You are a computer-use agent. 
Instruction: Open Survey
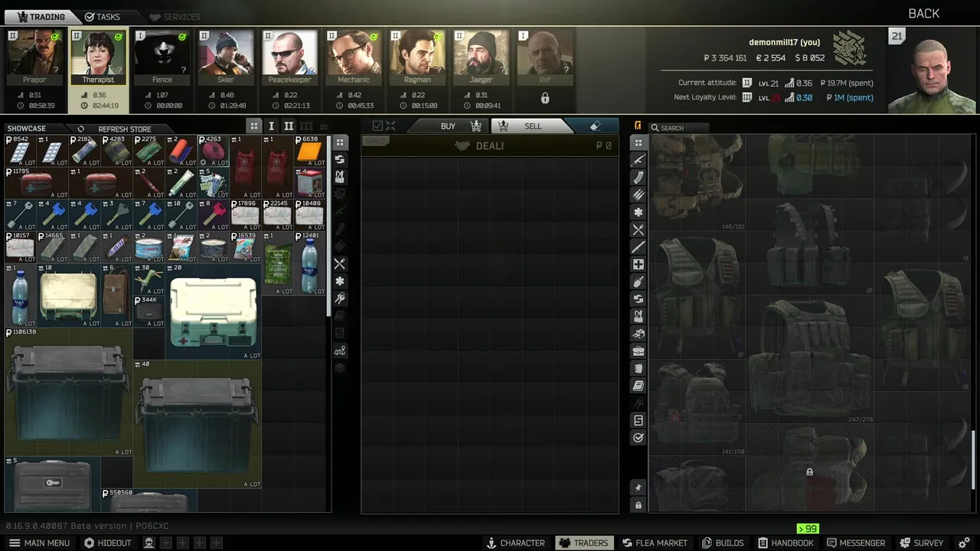tap(922, 543)
